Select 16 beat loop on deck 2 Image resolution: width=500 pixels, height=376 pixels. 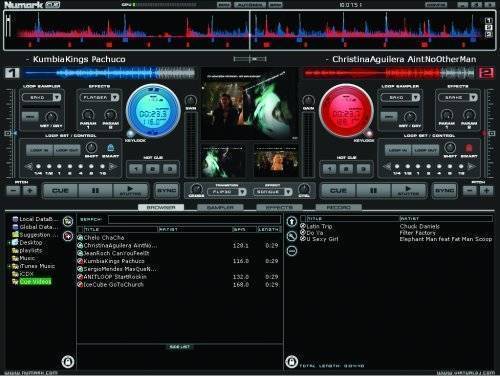pos(461,166)
